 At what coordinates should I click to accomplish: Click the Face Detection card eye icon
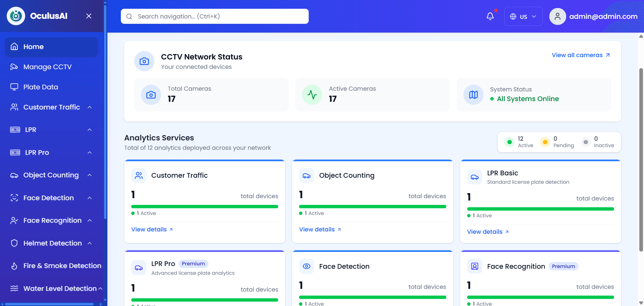(x=306, y=266)
